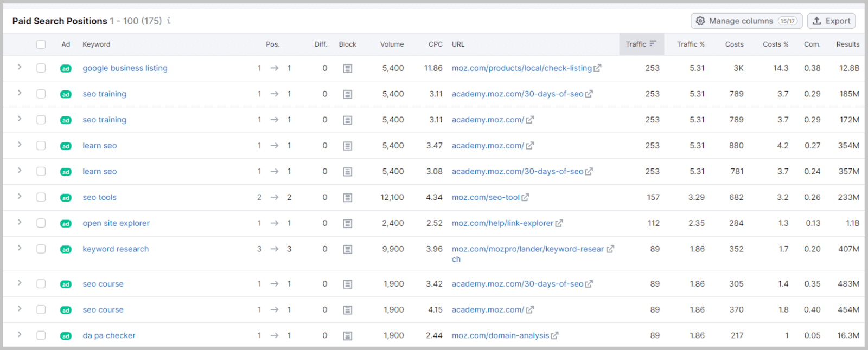View the ad block icon for open site explorer
868x350 pixels.
348,224
